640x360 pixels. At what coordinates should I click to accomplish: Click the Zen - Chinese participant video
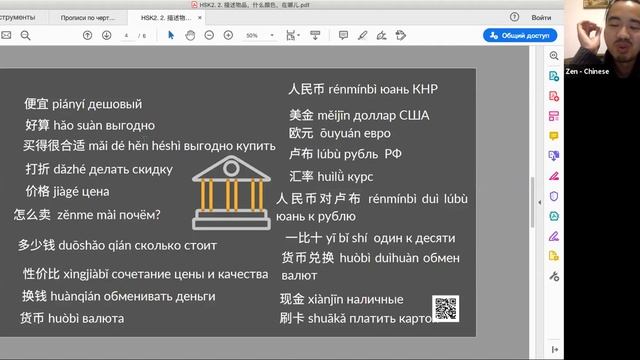pos(602,39)
